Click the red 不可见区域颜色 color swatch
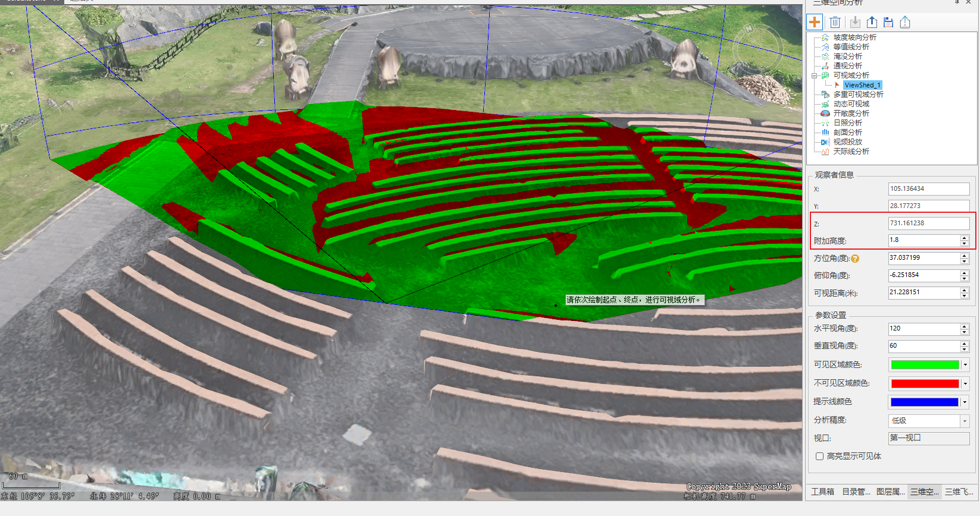The height and width of the screenshot is (516, 980). click(925, 383)
